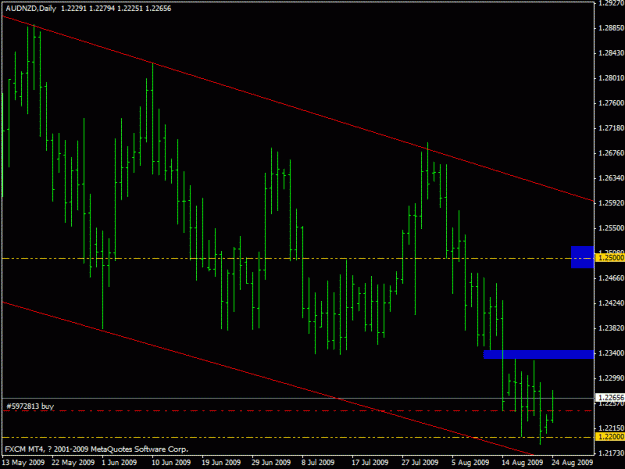The image size is (625, 469).
Task: Click the 8 Jul 2009 date label
Action: (317, 463)
